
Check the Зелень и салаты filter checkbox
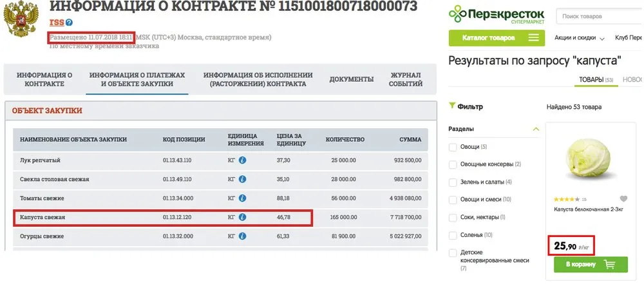[x=453, y=182]
